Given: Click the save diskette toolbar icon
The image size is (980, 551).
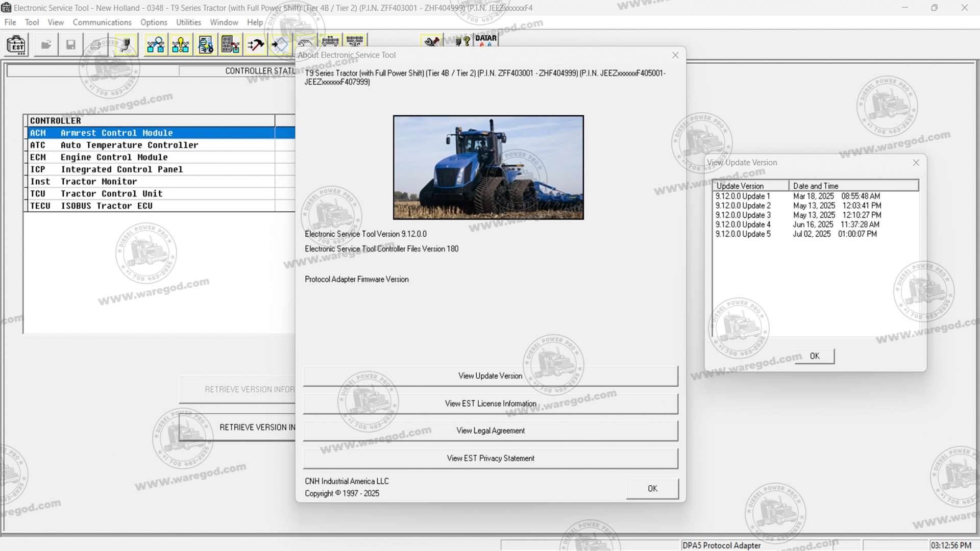Looking at the screenshot, I should coord(71,45).
